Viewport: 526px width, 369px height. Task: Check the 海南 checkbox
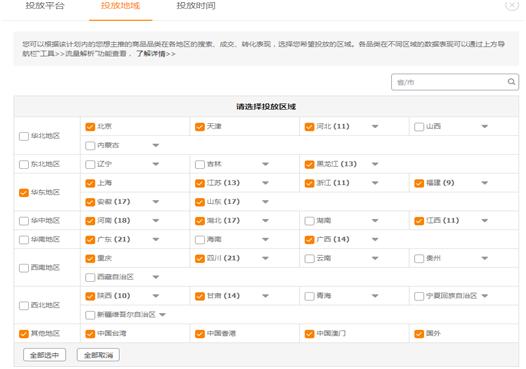[x=200, y=240]
